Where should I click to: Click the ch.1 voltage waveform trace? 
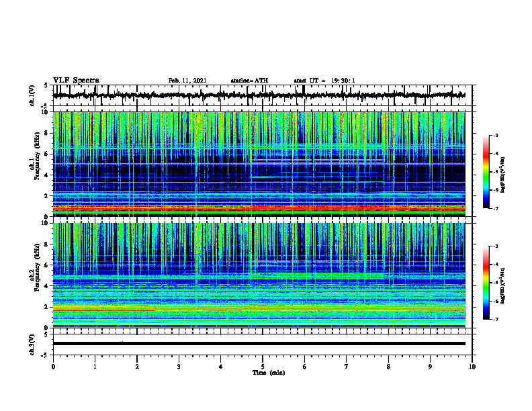coord(259,95)
